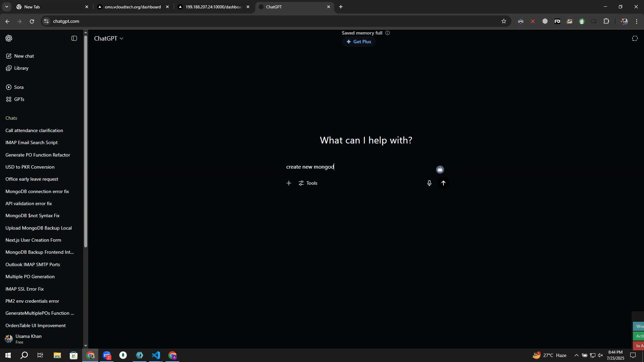644x362 pixels.
Task: Click the Get Plus upgrade button
Action: pyautogui.click(x=359, y=42)
